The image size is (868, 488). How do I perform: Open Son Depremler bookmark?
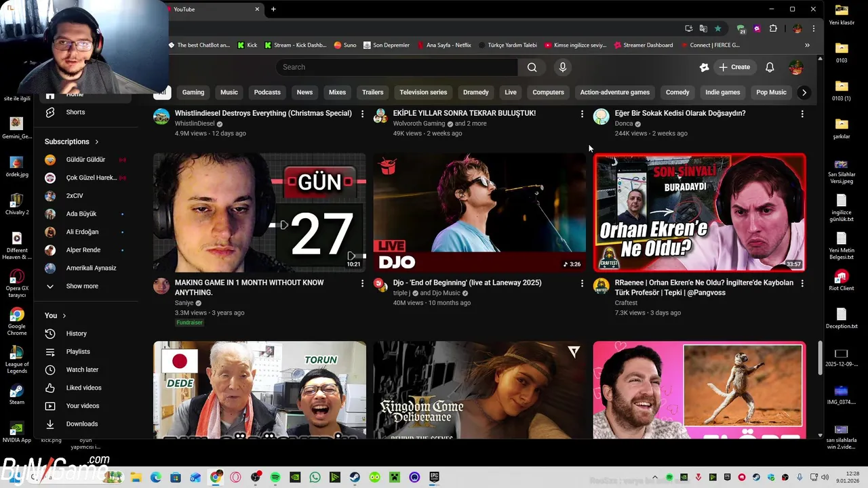click(x=387, y=45)
